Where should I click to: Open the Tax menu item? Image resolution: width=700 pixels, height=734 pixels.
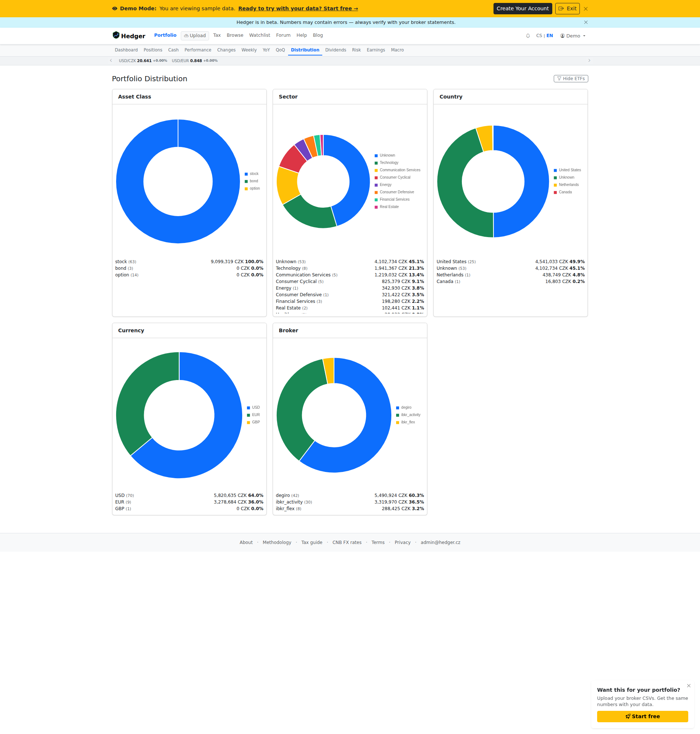[217, 35]
